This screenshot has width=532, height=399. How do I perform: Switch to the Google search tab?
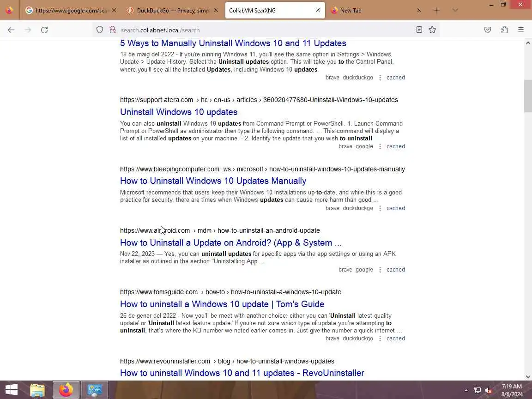point(71,11)
